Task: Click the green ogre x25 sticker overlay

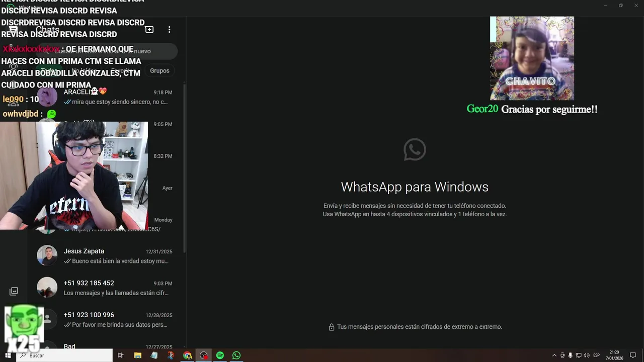Action: [x=23, y=329]
